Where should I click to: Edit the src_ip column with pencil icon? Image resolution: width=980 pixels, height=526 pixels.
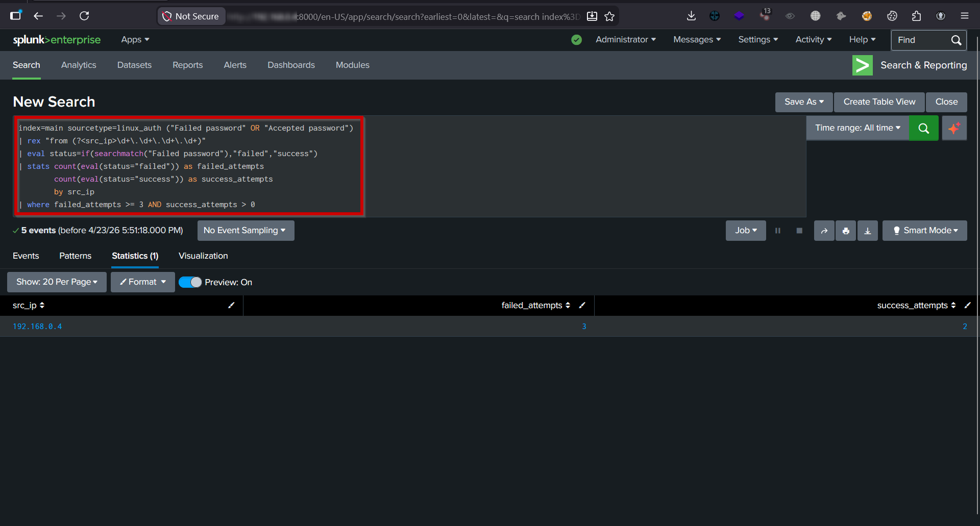click(x=231, y=306)
